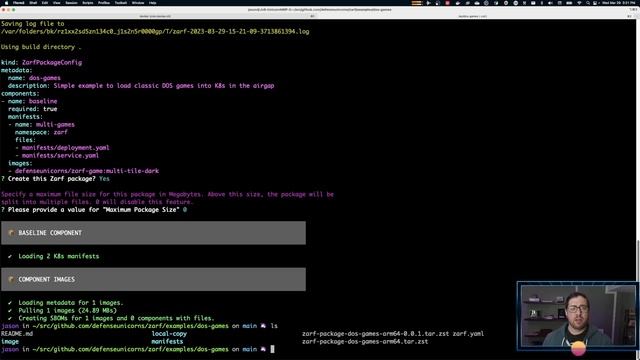The height and width of the screenshot is (360, 640).
Task: Click the 'Using build directory .' line
Action: point(41,47)
